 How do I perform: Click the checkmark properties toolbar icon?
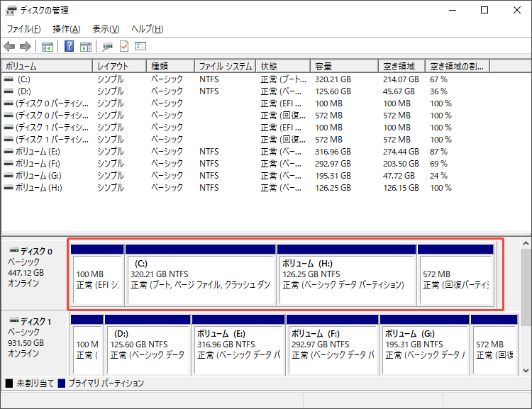124,46
